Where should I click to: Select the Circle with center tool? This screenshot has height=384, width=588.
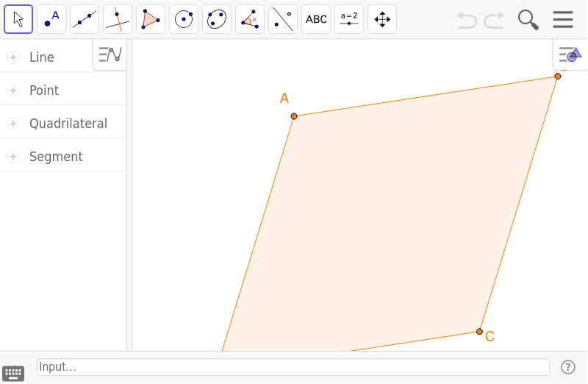tap(184, 19)
